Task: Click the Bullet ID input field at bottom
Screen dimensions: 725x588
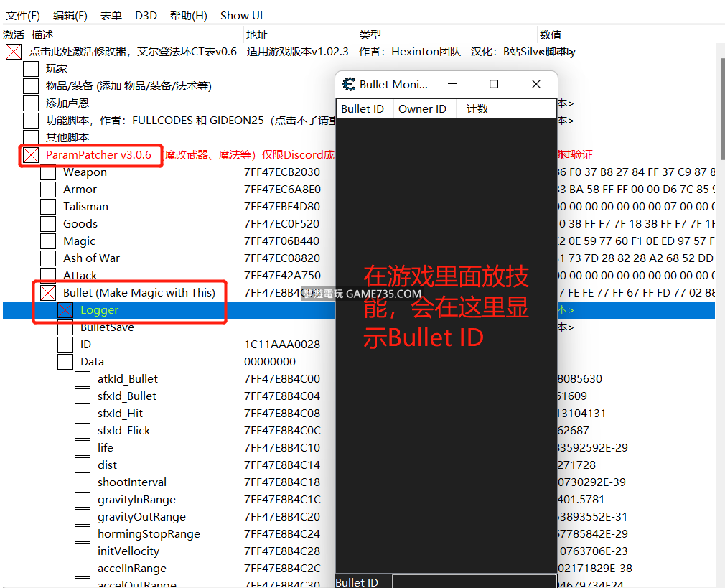Action: (x=474, y=582)
